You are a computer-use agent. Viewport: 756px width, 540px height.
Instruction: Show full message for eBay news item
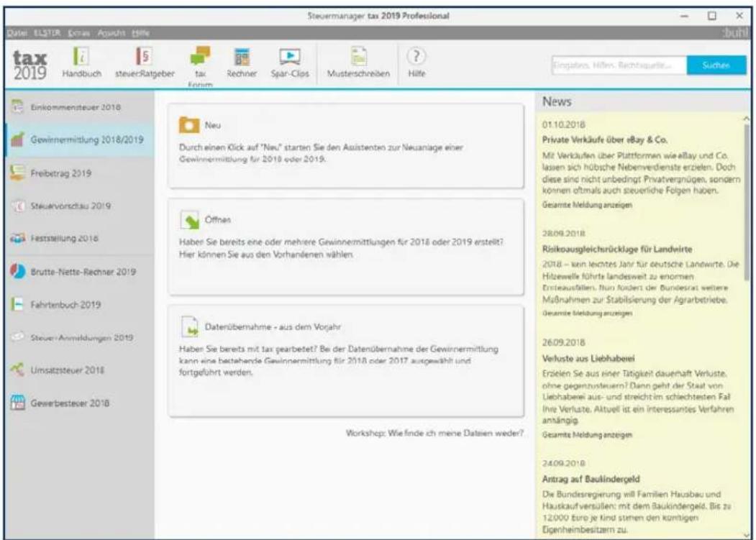click(x=587, y=205)
